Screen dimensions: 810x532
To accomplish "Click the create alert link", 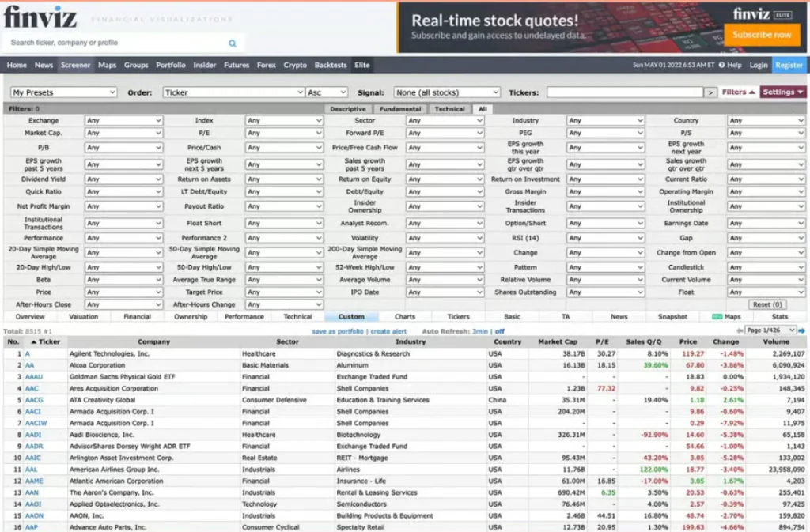I will [x=388, y=331].
